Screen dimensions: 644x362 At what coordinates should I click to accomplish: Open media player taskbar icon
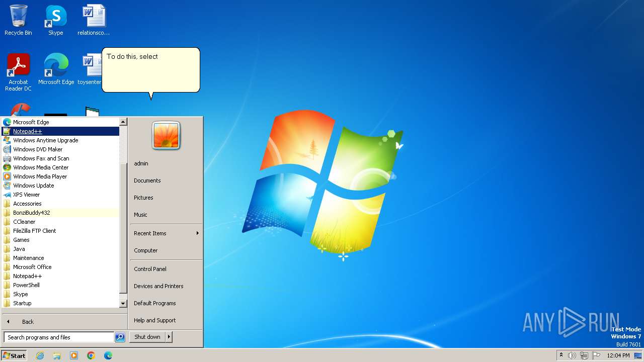(74, 355)
